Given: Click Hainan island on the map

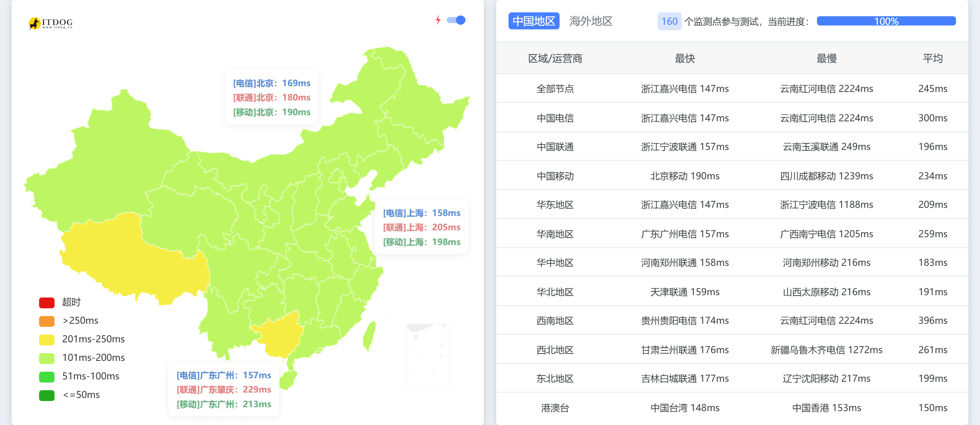Looking at the screenshot, I should [x=288, y=380].
